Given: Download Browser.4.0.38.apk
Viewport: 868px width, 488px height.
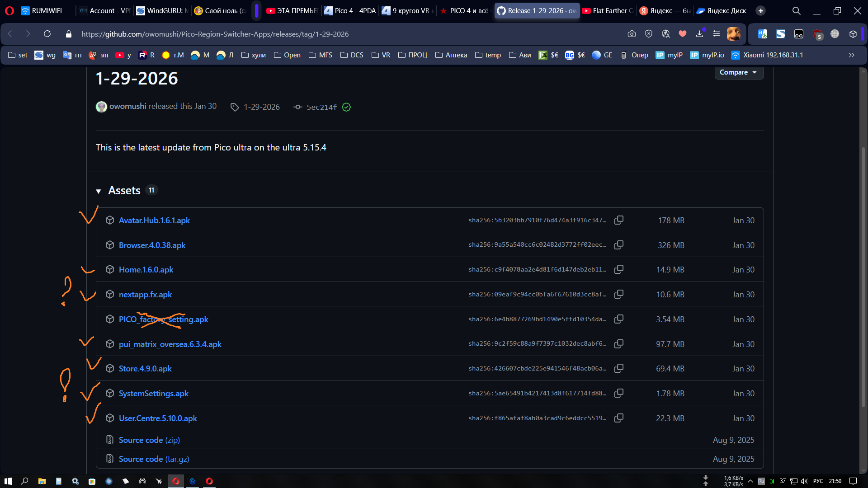Looking at the screenshot, I should (x=152, y=245).
